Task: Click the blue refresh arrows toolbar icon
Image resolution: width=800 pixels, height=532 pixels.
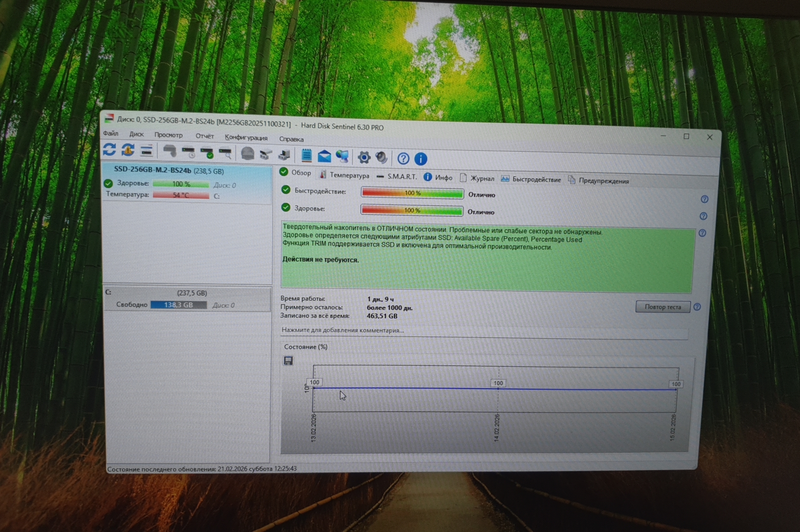Action: 109,150
